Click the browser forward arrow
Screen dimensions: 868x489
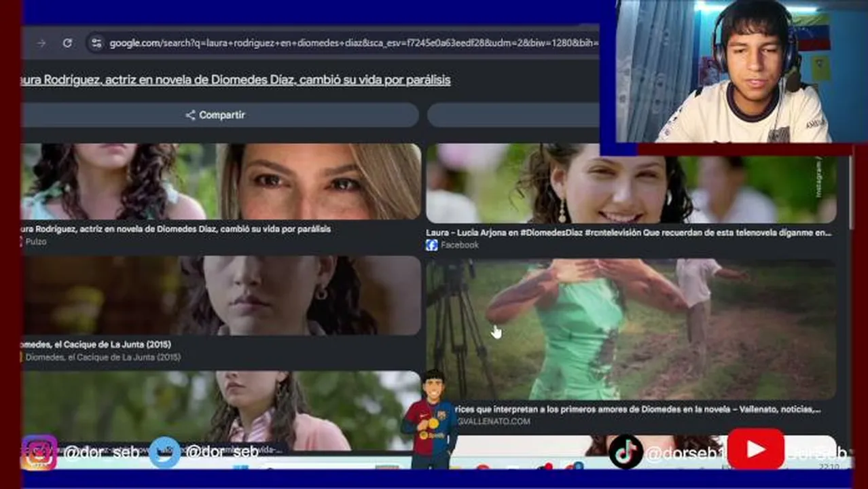coord(41,43)
